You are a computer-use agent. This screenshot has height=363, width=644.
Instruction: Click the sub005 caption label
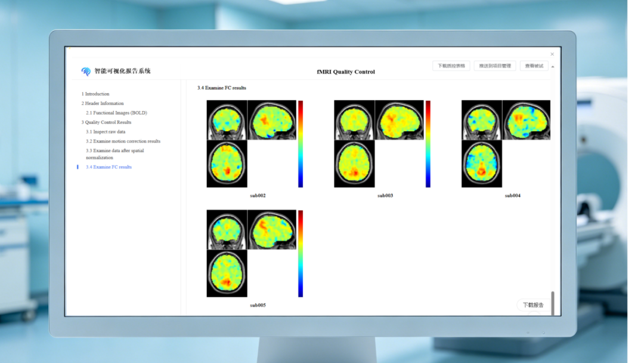pyautogui.click(x=258, y=306)
